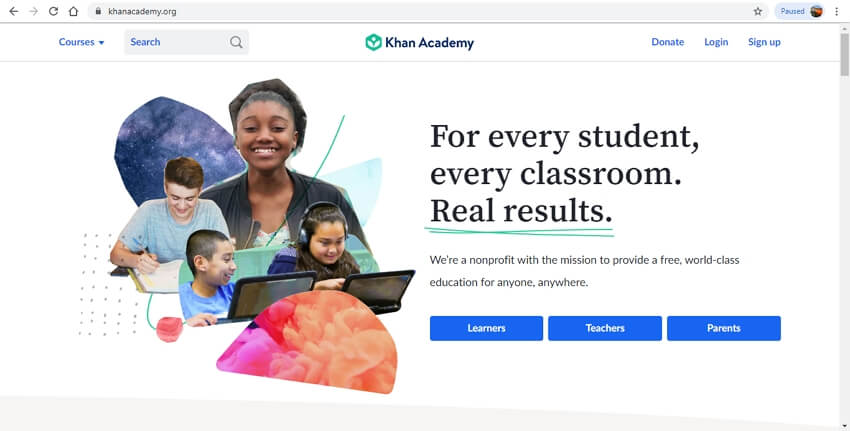Select the Learners button
This screenshot has width=850, height=431.
(x=486, y=329)
